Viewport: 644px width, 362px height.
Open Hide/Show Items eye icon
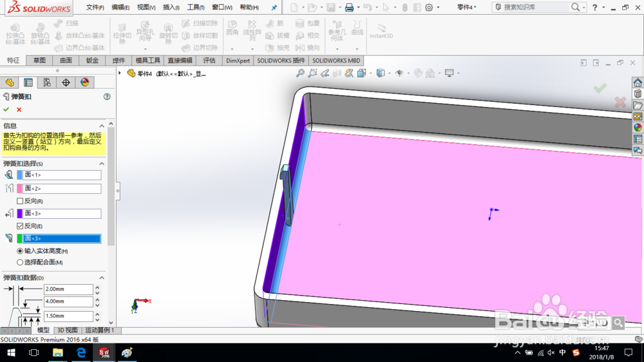399,73
